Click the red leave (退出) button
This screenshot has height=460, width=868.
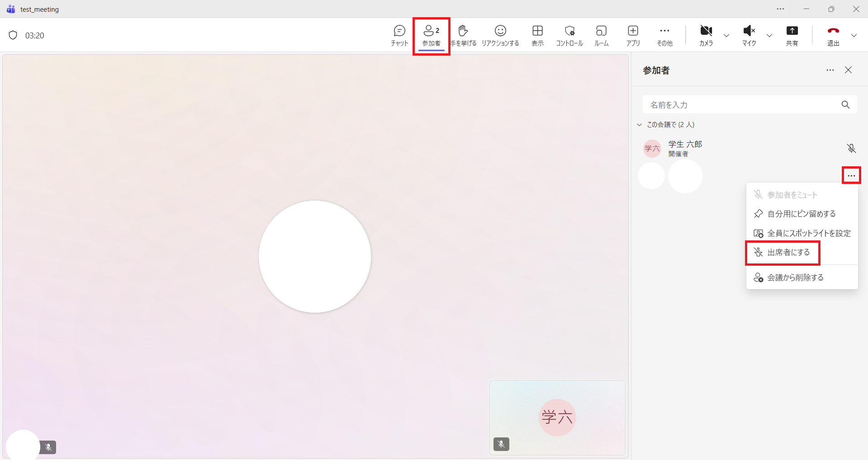pyautogui.click(x=833, y=35)
